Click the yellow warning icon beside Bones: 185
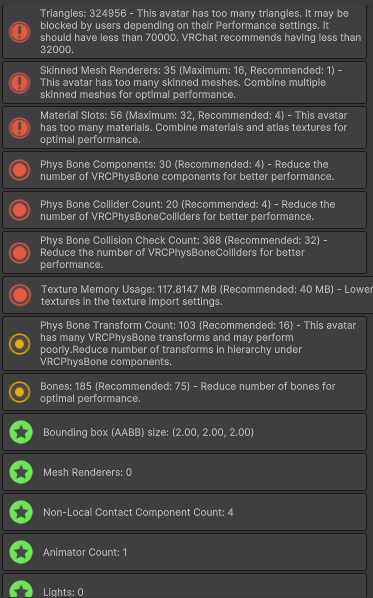 [x=19, y=392]
